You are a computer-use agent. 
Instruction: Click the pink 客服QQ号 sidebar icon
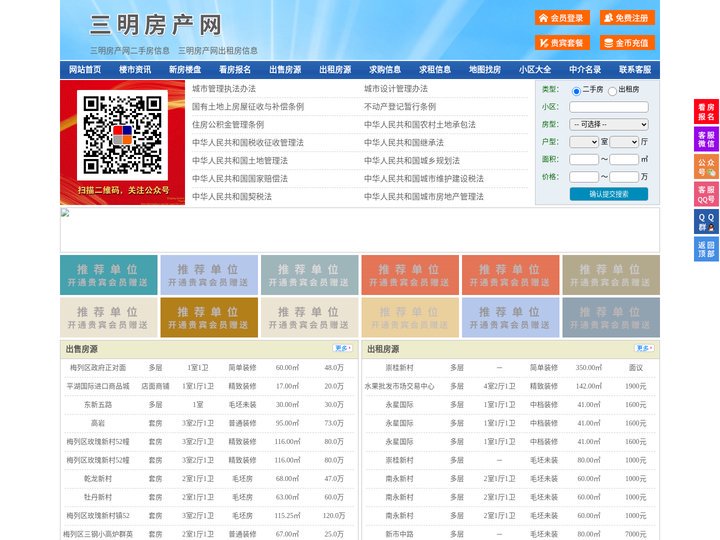(x=706, y=194)
